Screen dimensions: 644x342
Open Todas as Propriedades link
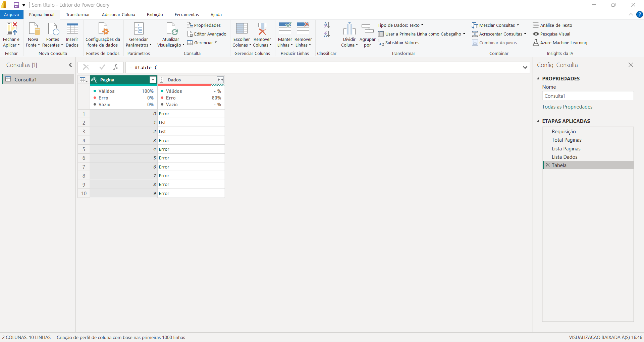567,107
